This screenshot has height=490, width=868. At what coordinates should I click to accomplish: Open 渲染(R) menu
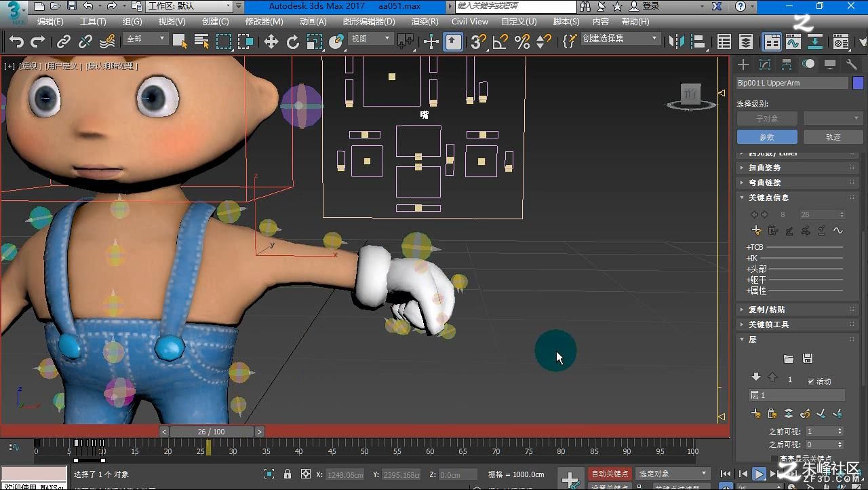click(425, 22)
